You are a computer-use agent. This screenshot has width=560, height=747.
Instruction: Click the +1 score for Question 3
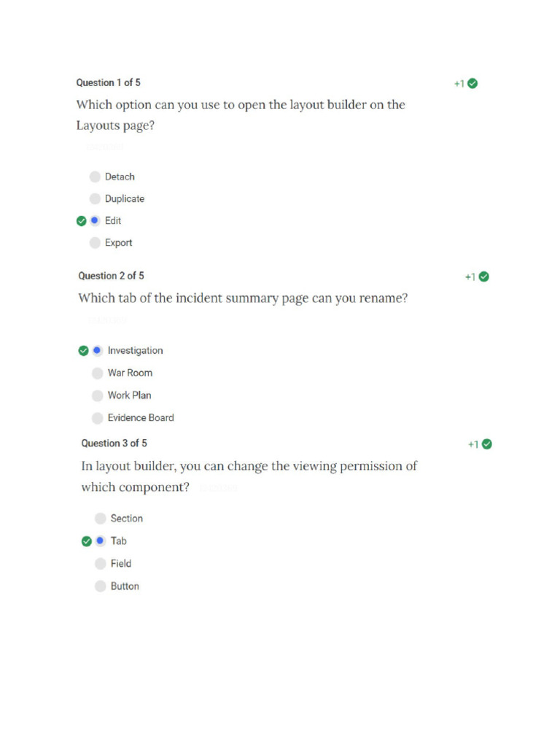[472, 444]
